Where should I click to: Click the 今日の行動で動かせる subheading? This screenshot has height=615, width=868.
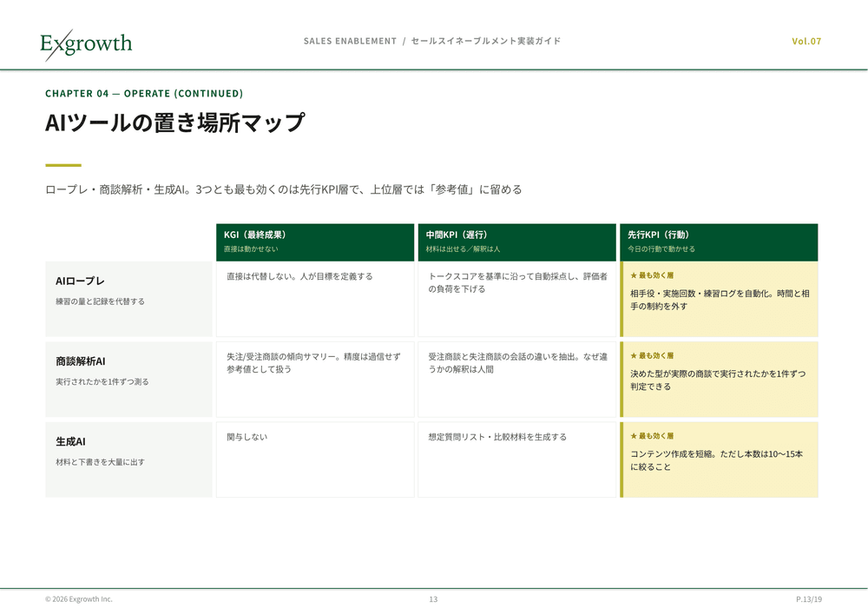click(x=661, y=249)
